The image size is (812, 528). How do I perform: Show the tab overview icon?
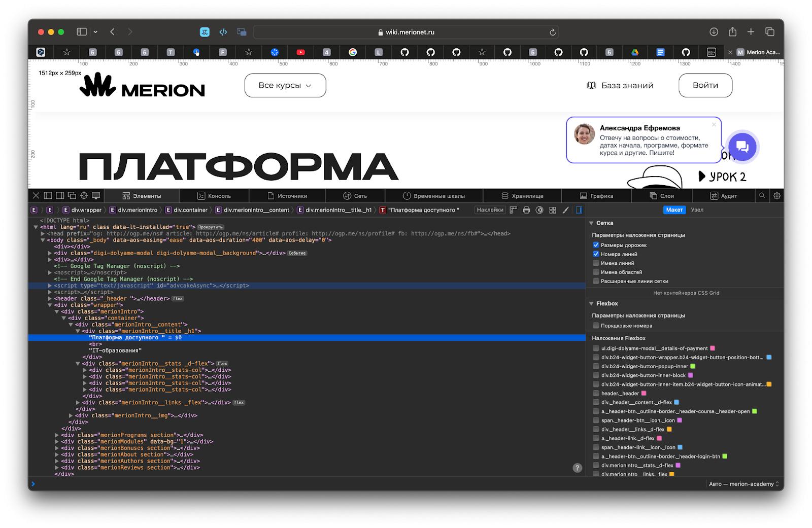pyautogui.click(x=769, y=32)
